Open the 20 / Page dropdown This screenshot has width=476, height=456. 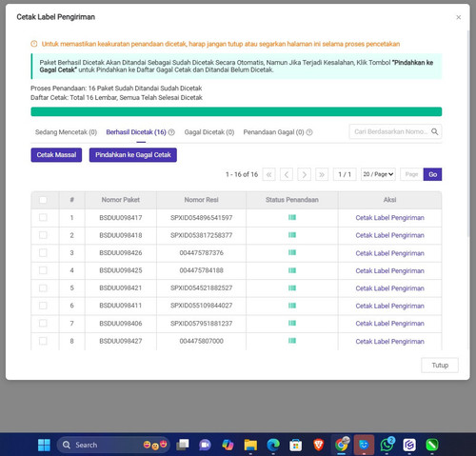pyautogui.click(x=378, y=174)
